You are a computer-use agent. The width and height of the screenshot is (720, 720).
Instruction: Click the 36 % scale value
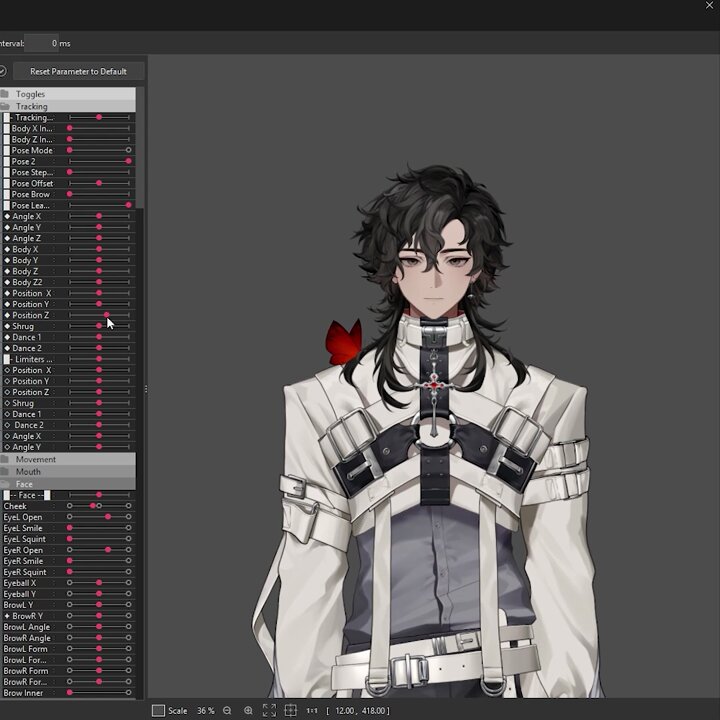(206, 710)
